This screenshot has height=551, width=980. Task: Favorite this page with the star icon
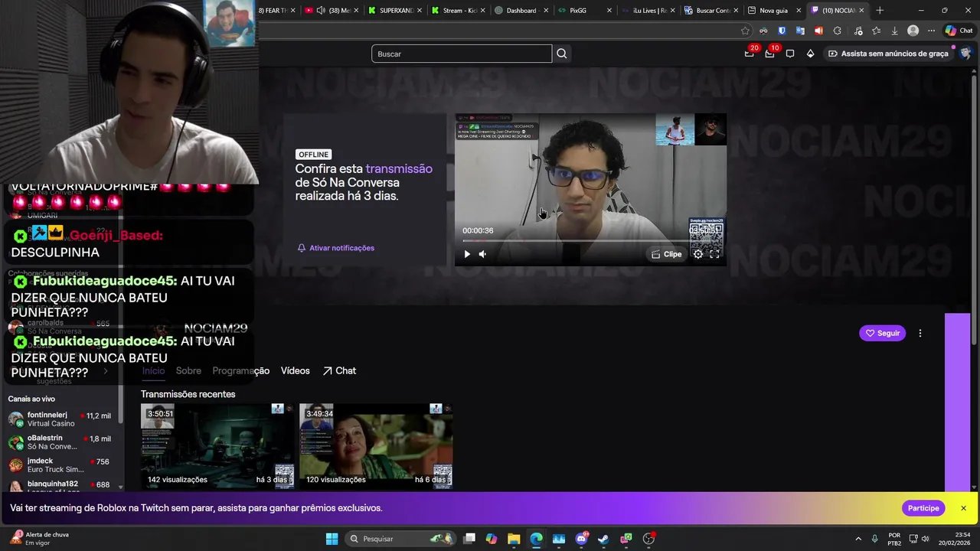[x=745, y=31]
